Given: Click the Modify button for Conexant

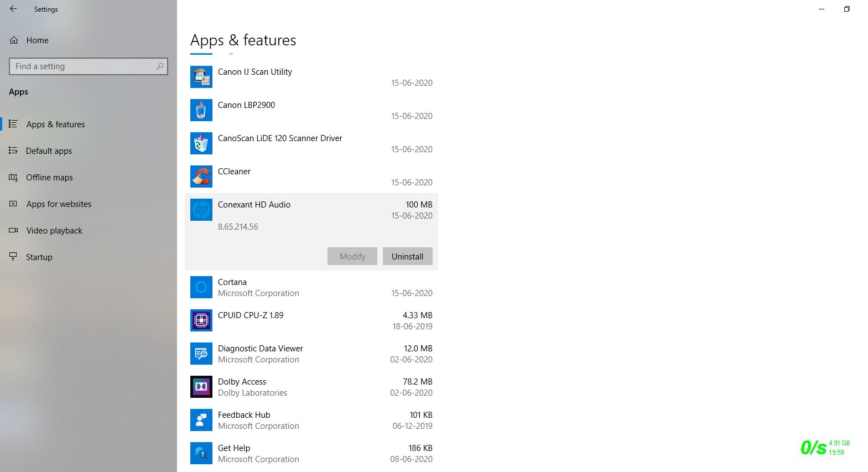Looking at the screenshot, I should [x=352, y=256].
